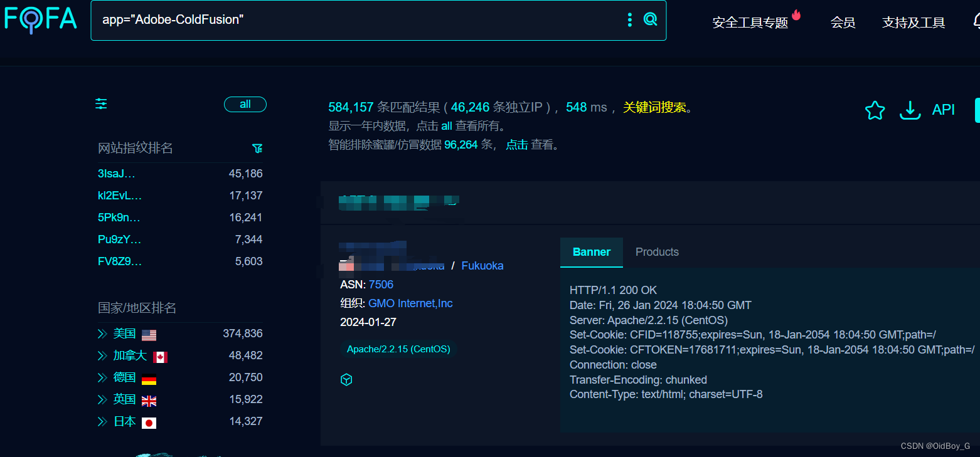Click the Content-Type: text/html line
The height and width of the screenshot is (457, 980).
(x=666, y=394)
